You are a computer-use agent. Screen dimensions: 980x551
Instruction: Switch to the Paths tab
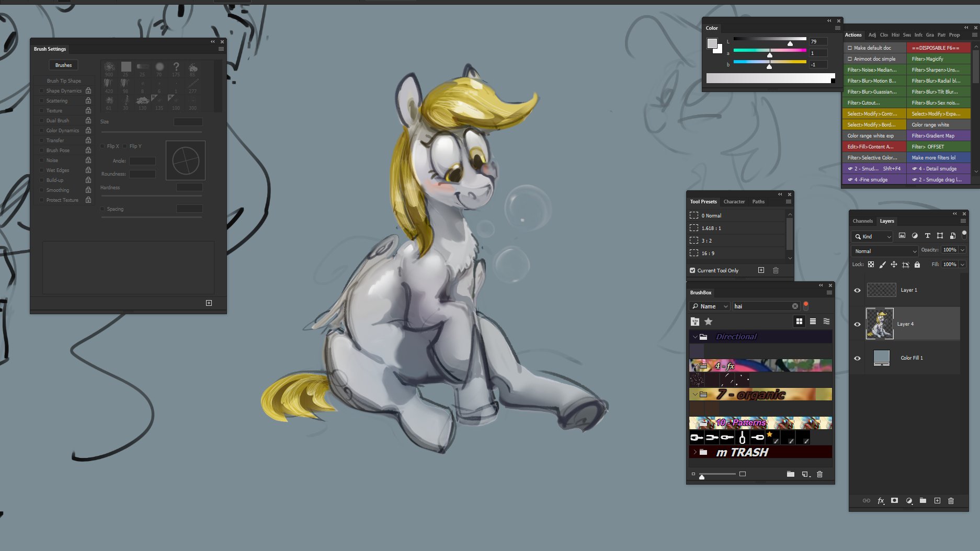click(x=758, y=202)
